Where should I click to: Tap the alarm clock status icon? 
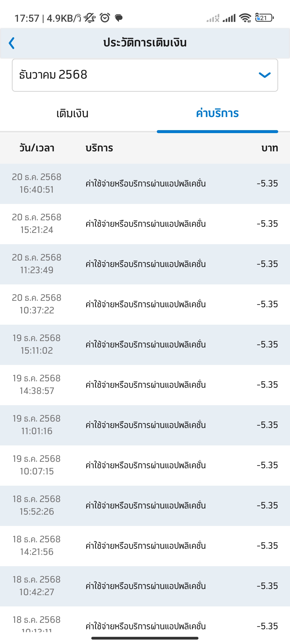[105, 18]
